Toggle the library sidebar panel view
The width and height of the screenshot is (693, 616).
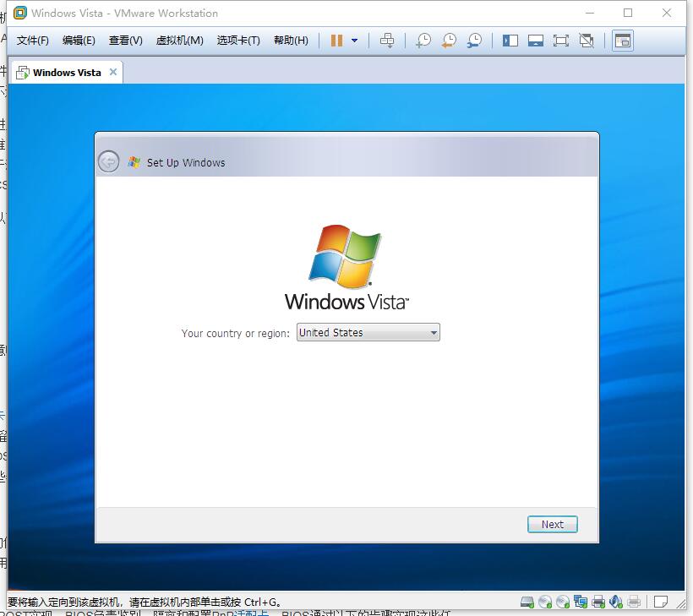tap(510, 41)
